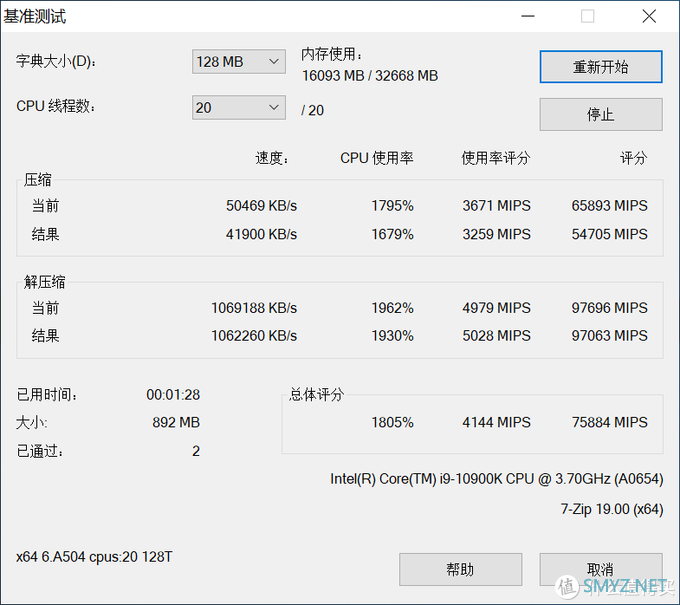Click the 停止 stop button
The image size is (680, 605).
(x=601, y=114)
